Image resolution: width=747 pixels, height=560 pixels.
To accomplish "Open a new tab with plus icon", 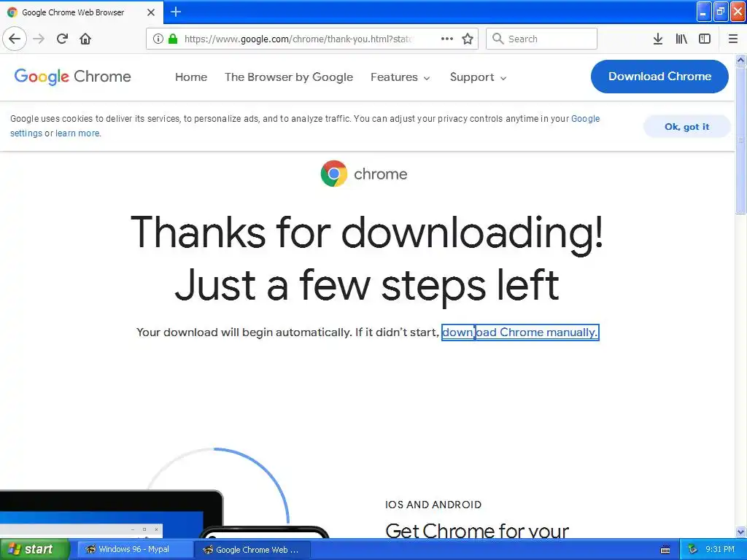I will (x=176, y=12).
